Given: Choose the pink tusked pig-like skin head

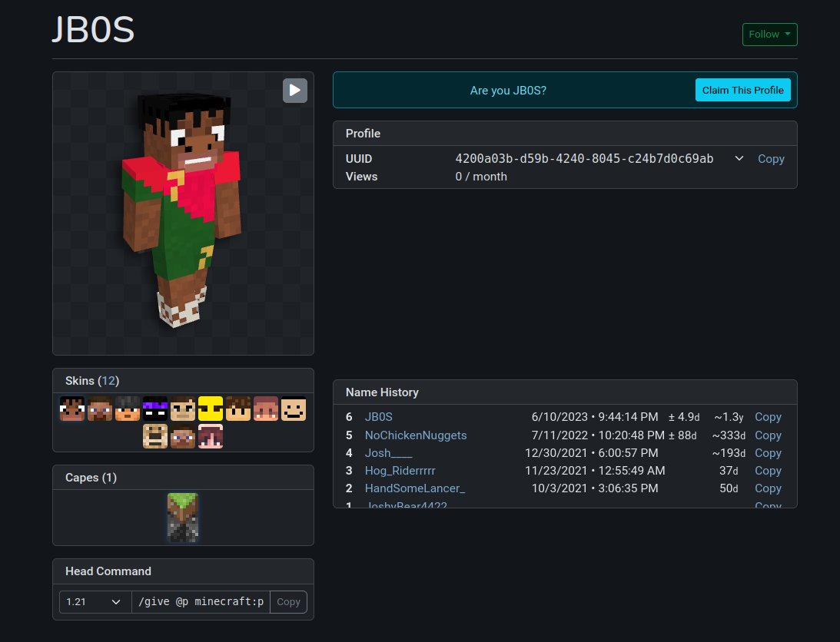Looking at the screenshot, I should [266, 409].
